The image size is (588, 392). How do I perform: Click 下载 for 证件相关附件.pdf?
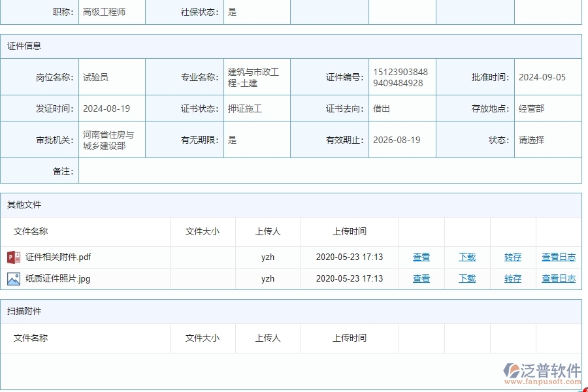[466, 257]
